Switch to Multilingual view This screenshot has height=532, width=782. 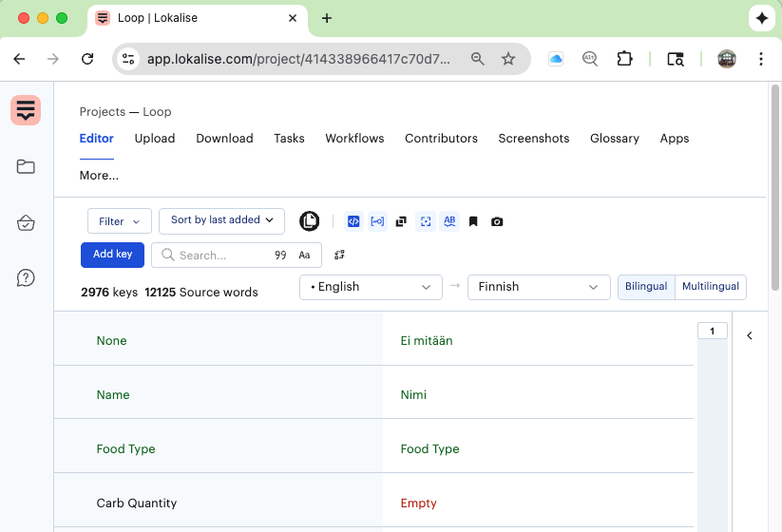(x=710, y=287)
